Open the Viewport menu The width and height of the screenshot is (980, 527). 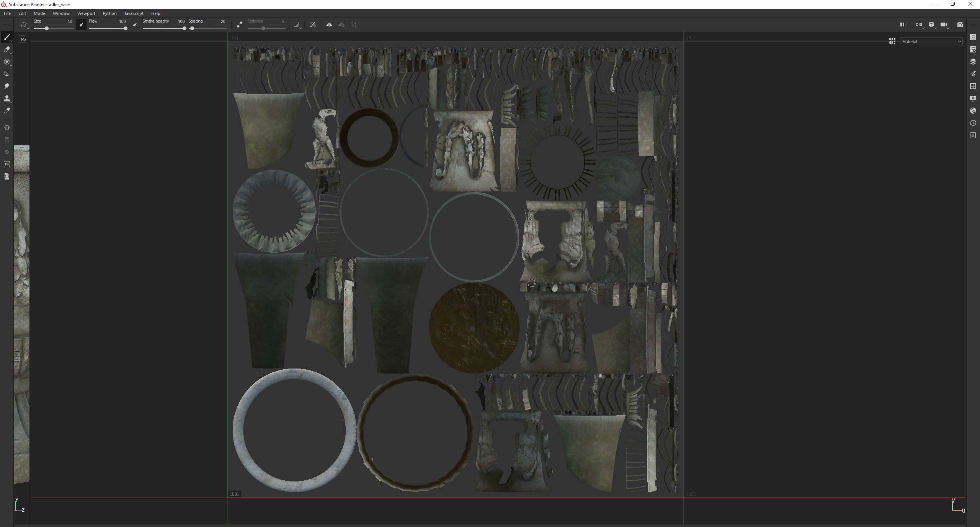(86, 13)
